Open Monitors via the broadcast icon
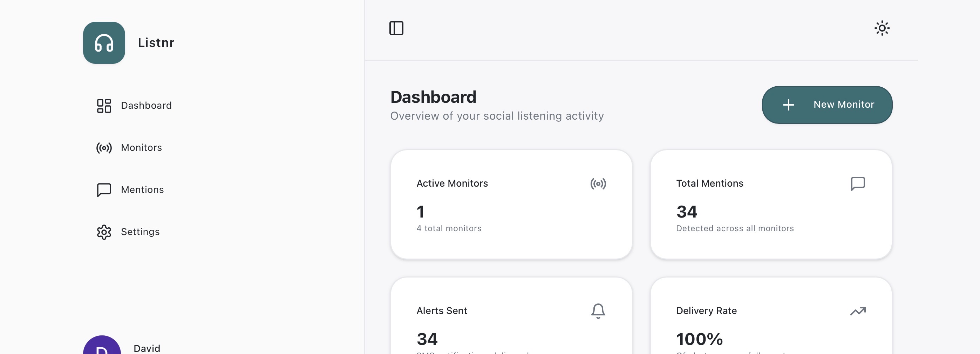This screenshot has width=980, height=354. [104, 148]
